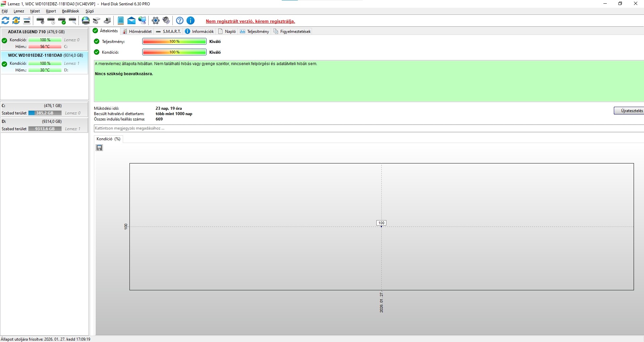Click the comment field "Kattintson megjegyzés megadásához"
The image size is (644, 342).
(x=369, y=128)
